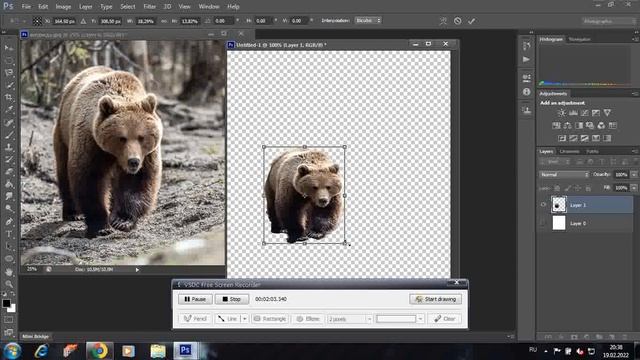Select the Horizontal Type tool

click(9, 234)
